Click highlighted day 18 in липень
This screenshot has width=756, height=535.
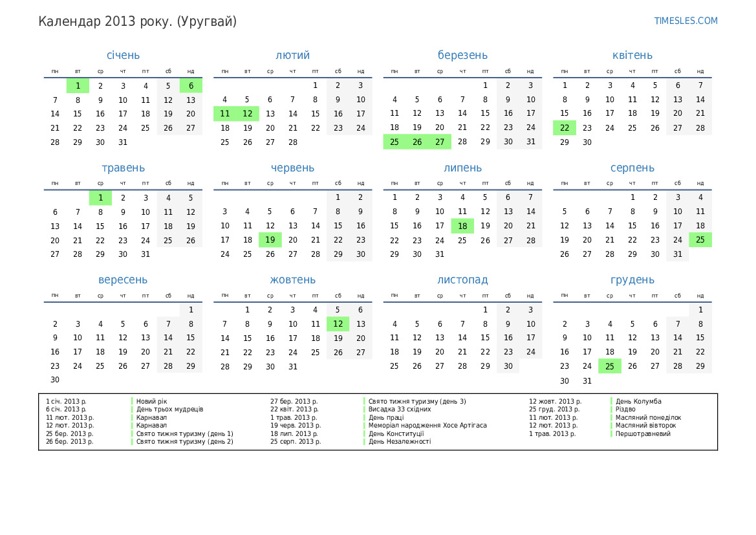(x=462, y=226)
